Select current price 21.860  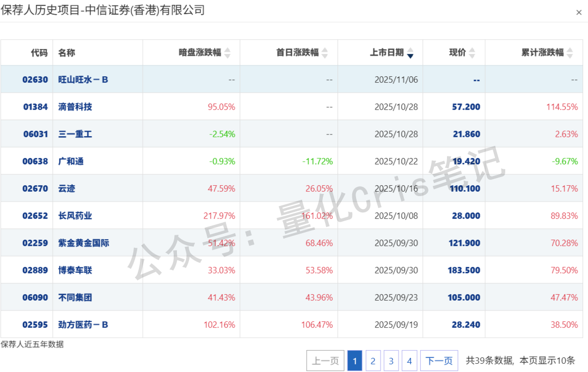pos(467,134)
